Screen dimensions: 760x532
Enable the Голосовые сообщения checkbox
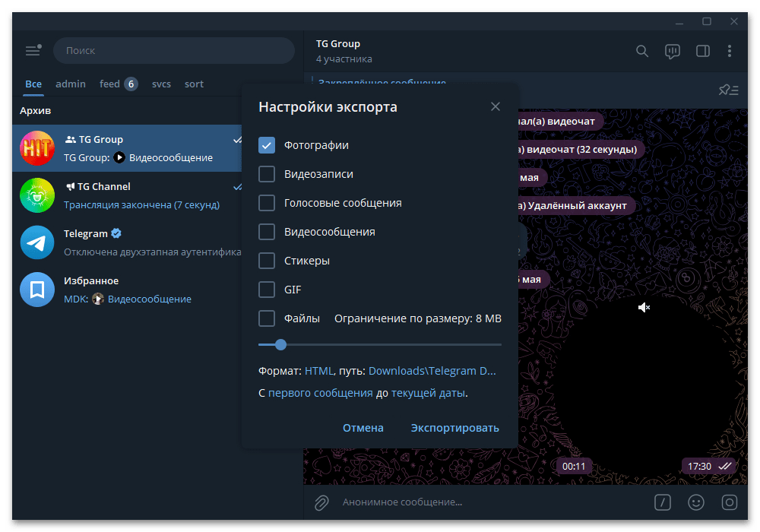pyautogui.click(x=267, y=203)
